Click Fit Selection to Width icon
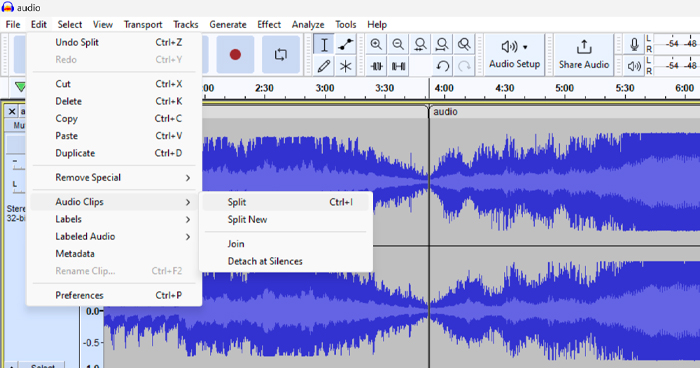Image resolution: width=700 pixels, height=368 pixels. [420, 45]
